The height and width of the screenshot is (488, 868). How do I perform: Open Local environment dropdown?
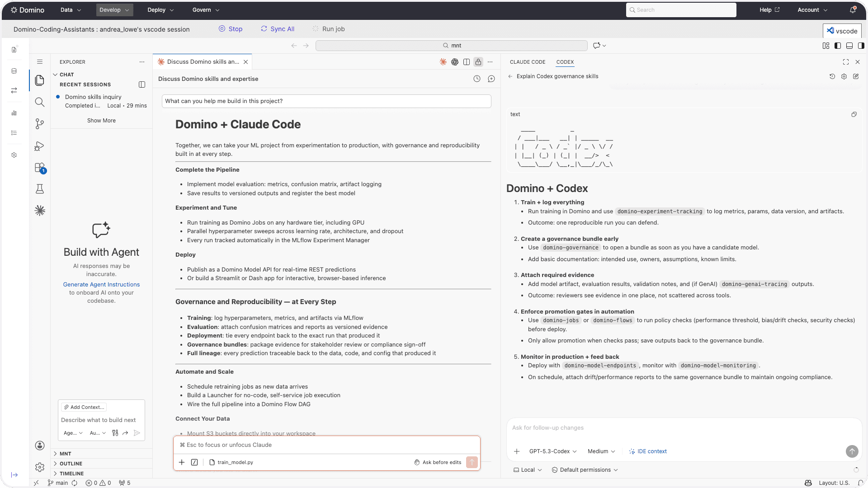(528, 470)
